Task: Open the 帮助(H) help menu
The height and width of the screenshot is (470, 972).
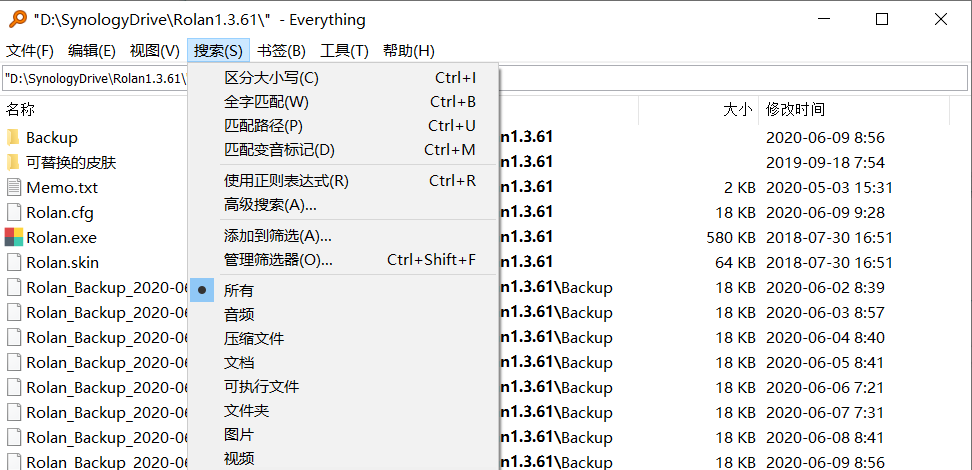Action: [409, 51]
